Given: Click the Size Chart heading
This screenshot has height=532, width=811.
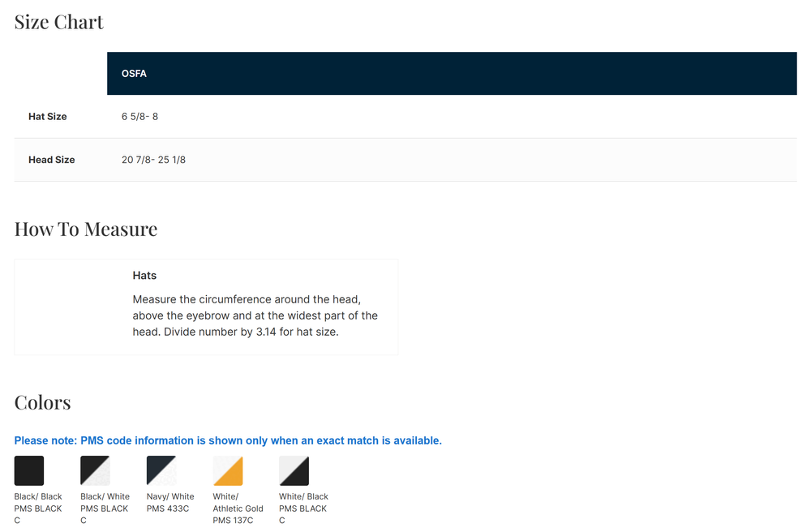Looking at the screenshot, I should pos(59,22).
